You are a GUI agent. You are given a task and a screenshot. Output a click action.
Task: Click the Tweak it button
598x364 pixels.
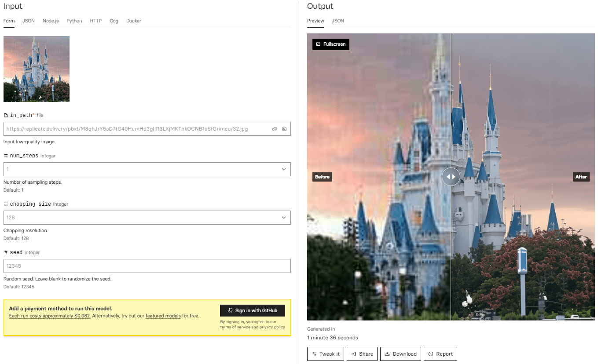(326, 354)
